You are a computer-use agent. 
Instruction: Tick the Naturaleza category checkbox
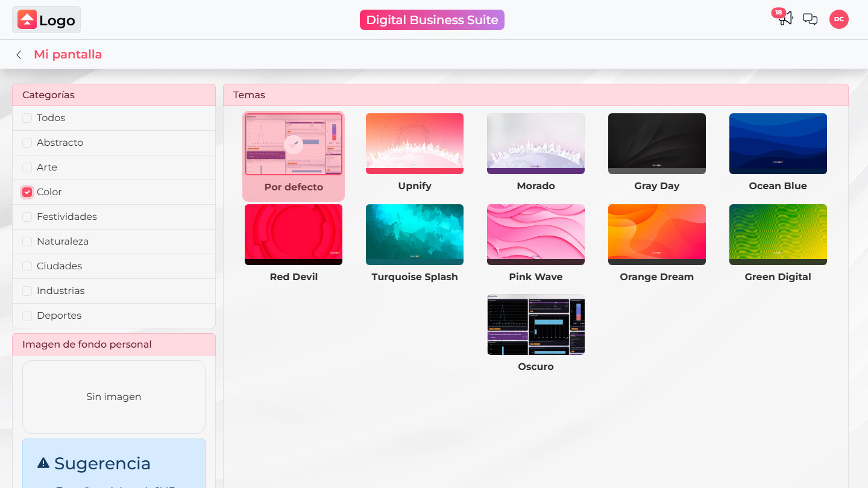click(x=27, y=242)
